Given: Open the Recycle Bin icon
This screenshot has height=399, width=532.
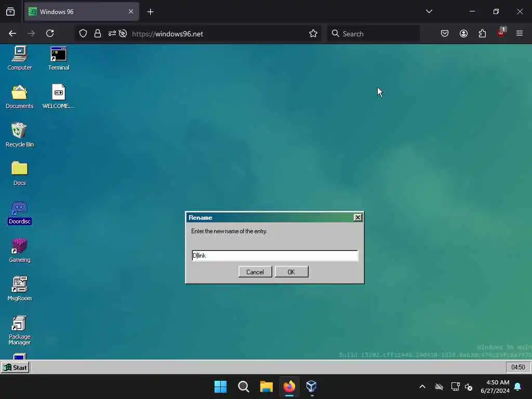Looking at the screenshot, I should (20, 135).
